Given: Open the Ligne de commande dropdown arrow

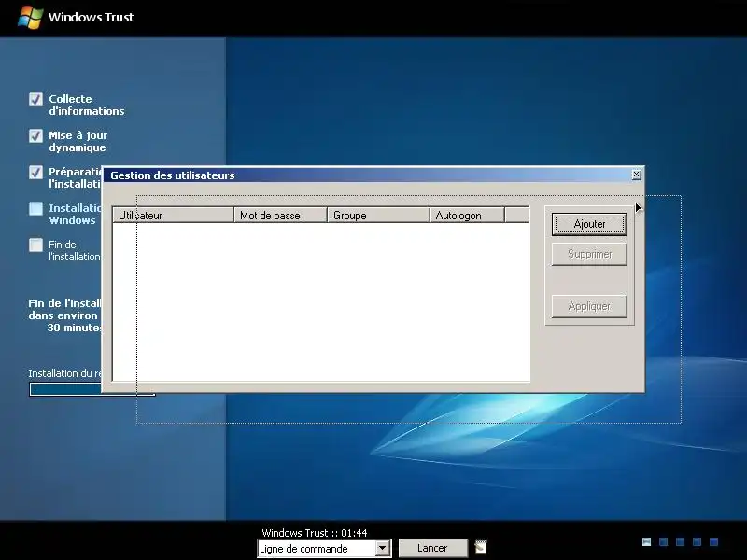Looking at the screenshot, I should [x=382, y=549].
